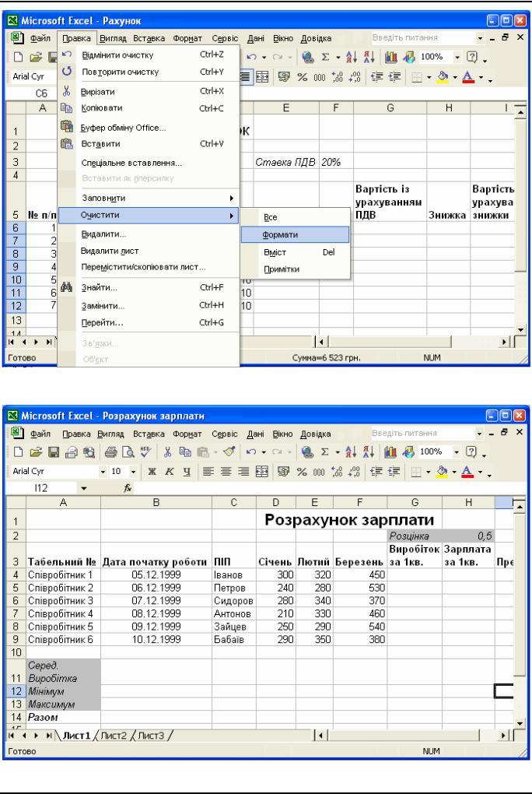Click font color A in Розрахунок зарплати window
This screenshot has height=794, width=532.
point(469,472)
